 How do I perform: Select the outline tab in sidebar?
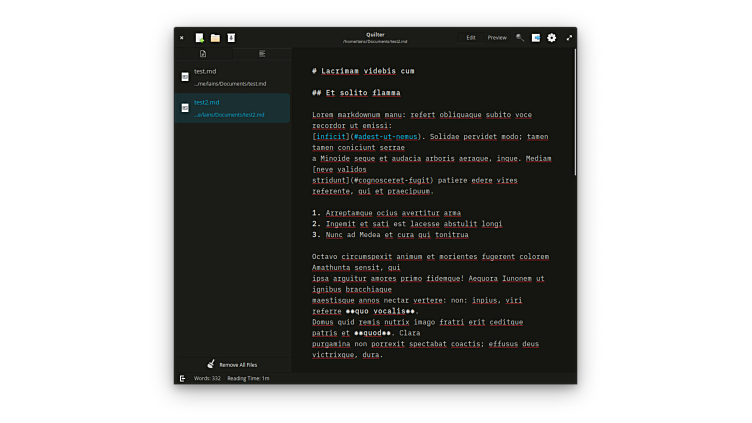[262, 54]
